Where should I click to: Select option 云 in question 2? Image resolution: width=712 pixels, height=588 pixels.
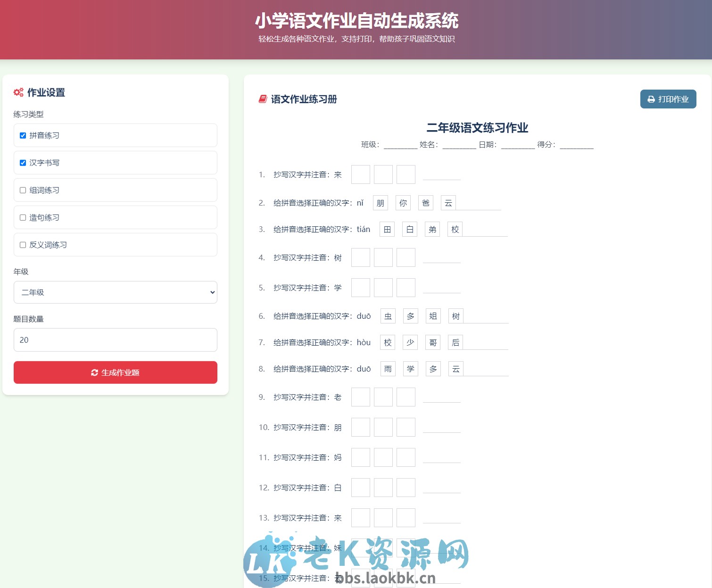448,203
